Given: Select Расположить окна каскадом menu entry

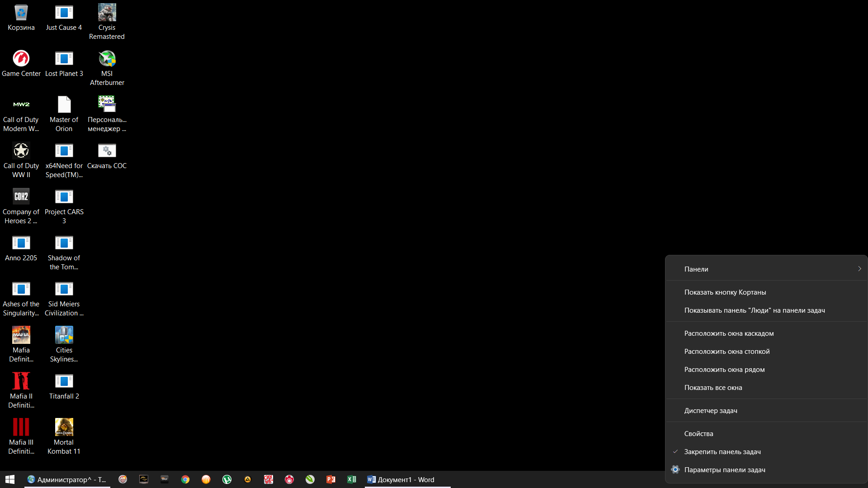Looking at the screenshot, I should click(x=729, y=333).
